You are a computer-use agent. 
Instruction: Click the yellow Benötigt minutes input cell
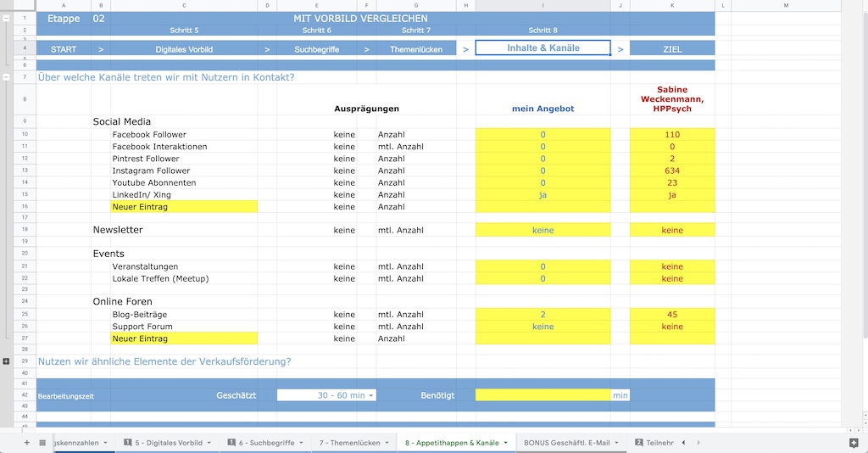point(543,394)
